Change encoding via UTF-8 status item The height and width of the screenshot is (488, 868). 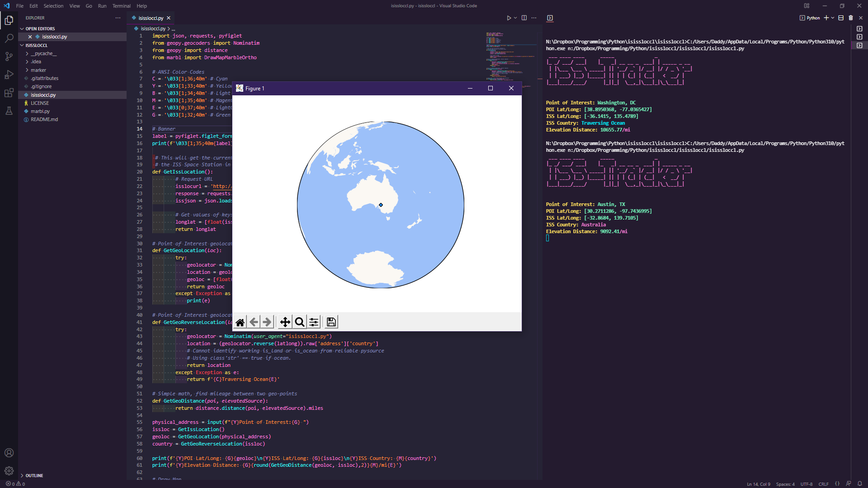coord(807,484)
